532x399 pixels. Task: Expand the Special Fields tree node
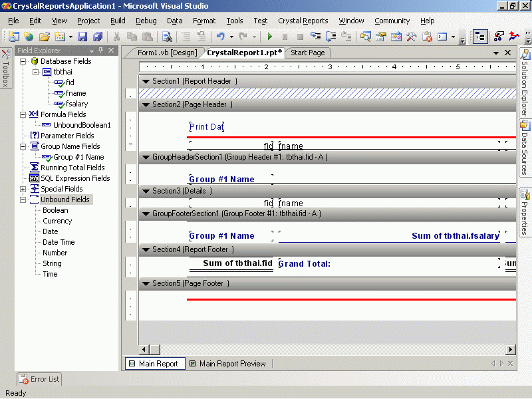[24, 189]
